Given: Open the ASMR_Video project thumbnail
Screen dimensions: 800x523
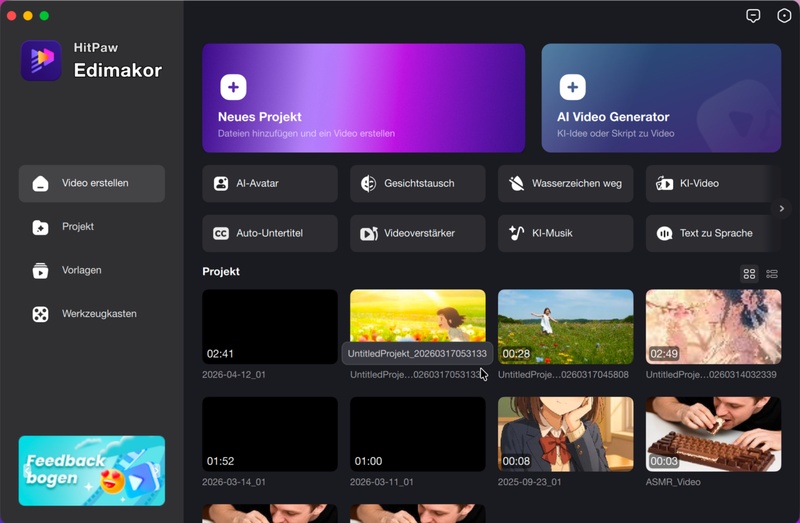Looking at the screenshot, I should click(x=713, y=433).
